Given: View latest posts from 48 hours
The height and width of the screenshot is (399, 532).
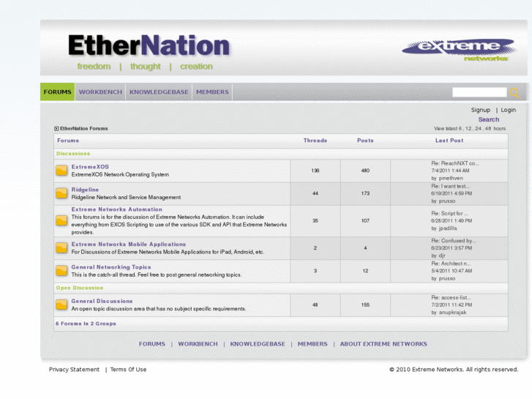Looking at the screenshot, I should tap(488, 129).
